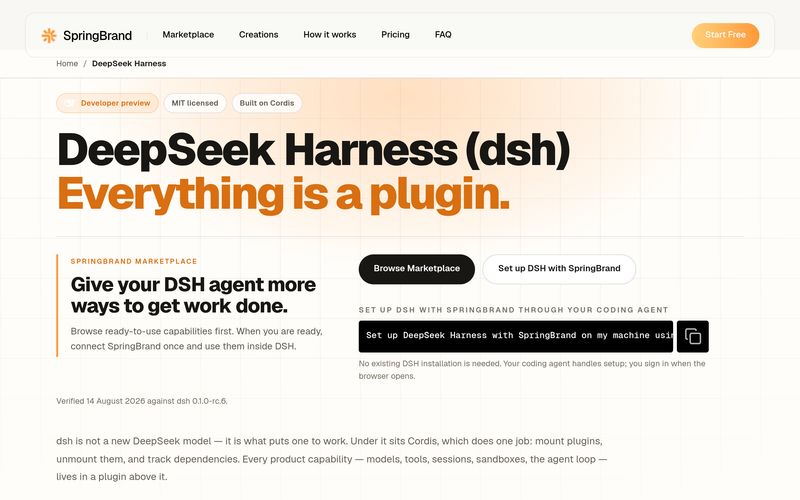Open the Creations nav item
This screenshot has width=800, height=500.
(259, 35)
